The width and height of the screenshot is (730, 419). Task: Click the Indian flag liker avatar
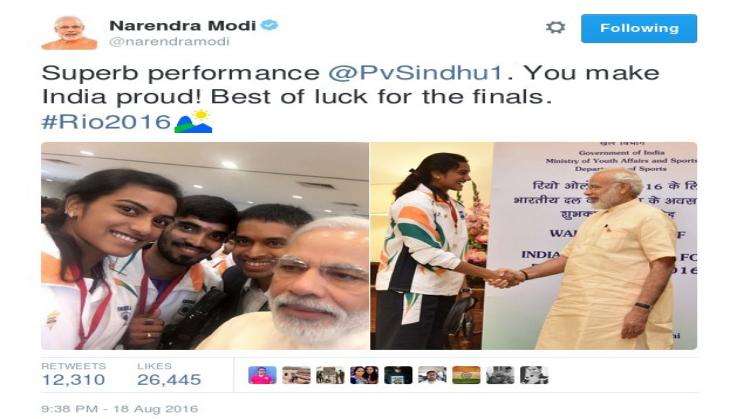coord(466,375)
